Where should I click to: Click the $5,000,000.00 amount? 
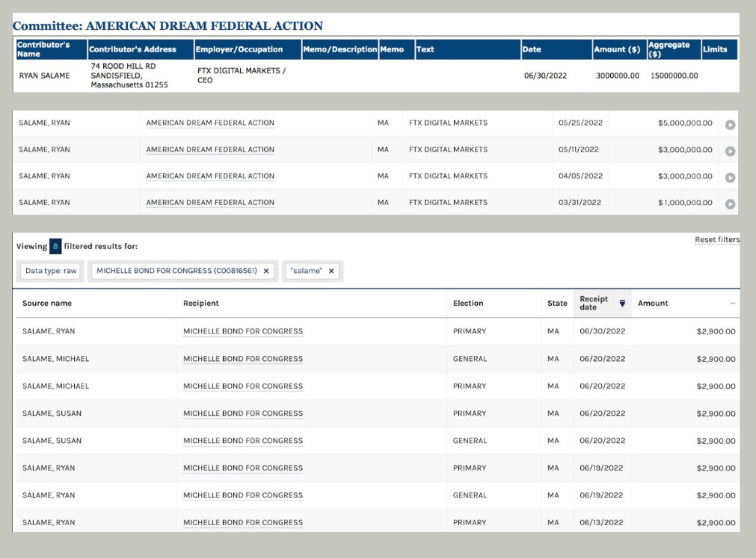685,123
